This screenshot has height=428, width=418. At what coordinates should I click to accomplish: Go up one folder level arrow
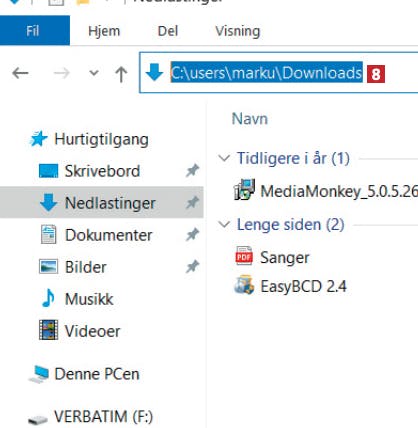[121, 73]
